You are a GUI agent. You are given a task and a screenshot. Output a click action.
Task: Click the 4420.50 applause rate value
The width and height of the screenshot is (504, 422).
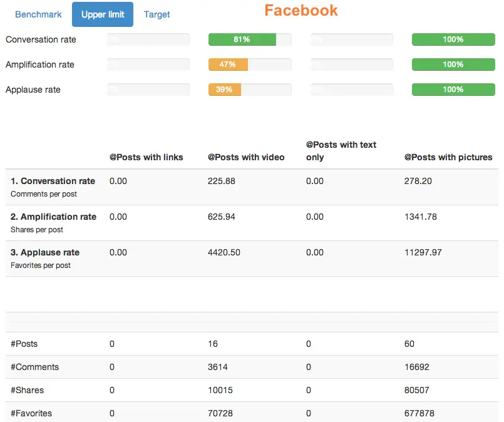pos(224,252)
